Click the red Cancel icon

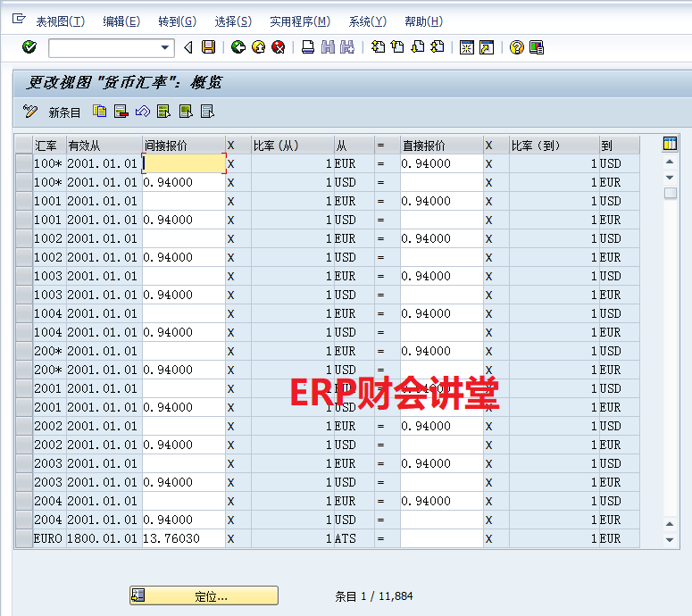pos(279,47)
